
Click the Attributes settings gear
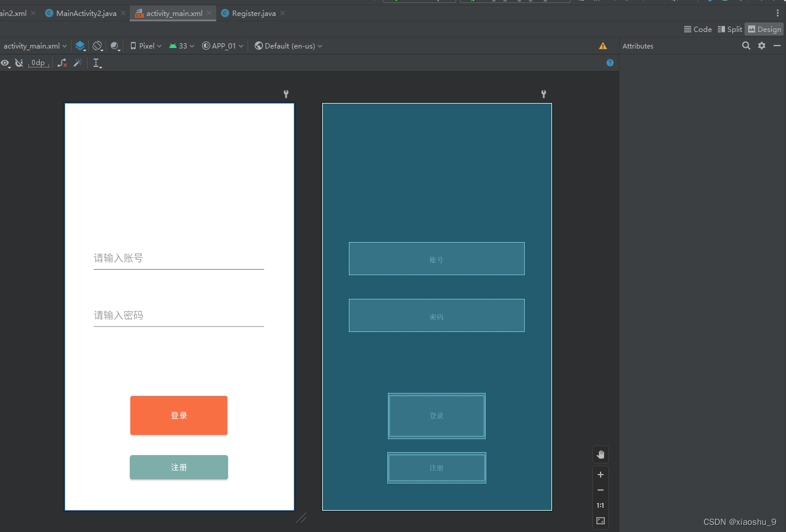pyautogui.click(x=762, y=46)
